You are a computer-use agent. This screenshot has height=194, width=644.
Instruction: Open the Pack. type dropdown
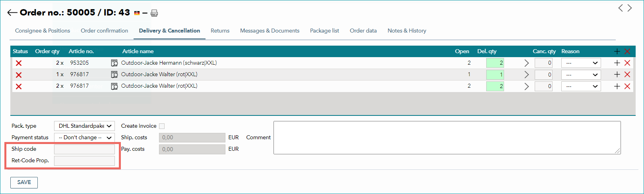point(84,126)
